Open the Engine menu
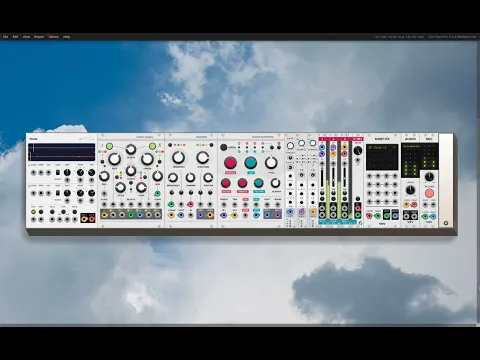This screenshot has height=360, width=480. (x=39, y=37)
